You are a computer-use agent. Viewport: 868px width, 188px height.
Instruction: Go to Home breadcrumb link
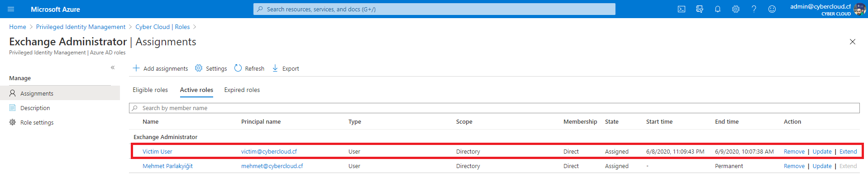pyautogui.click(x=18, y=27)
